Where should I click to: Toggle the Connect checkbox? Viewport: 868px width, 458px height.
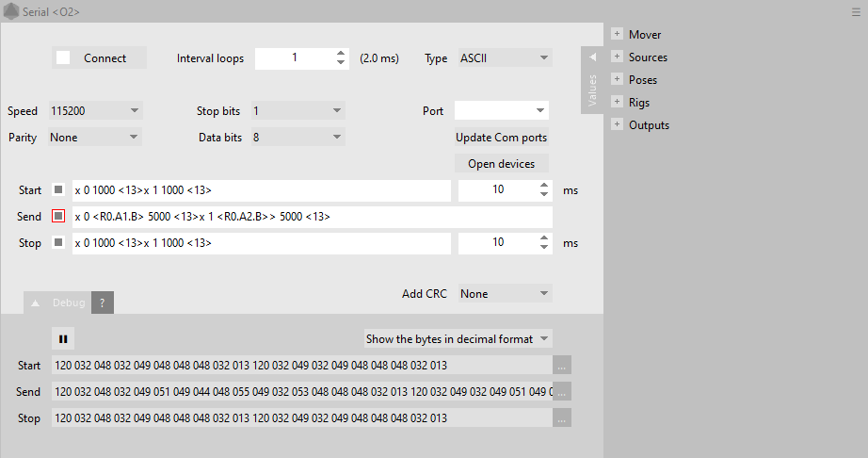pyautogui.click(x=63, y=58)
